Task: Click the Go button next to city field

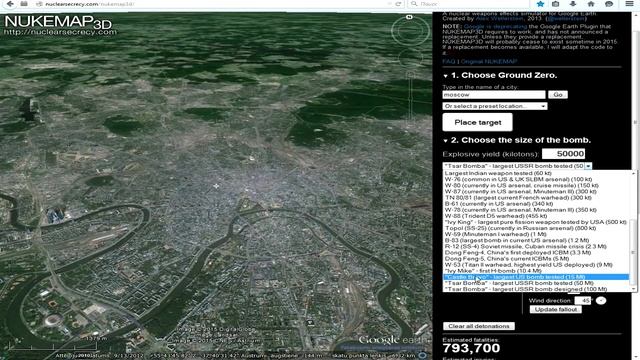Action: click(x=558, y=95)
